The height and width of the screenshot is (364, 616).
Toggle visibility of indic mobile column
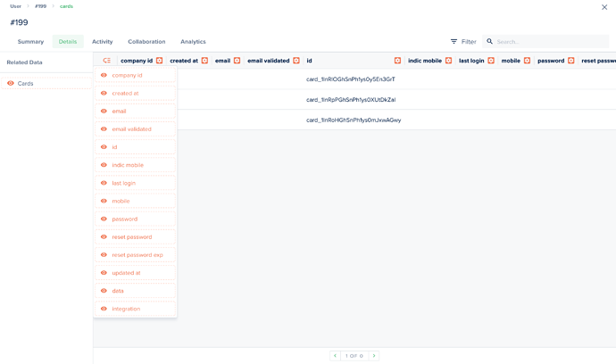coord(104,165)
